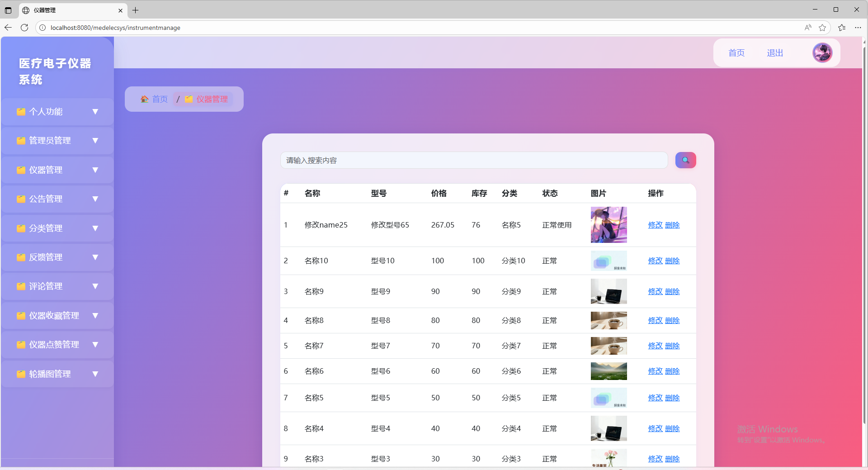This screenshot has width=868, height=470.
Task: Click the browser address bar URL
Action: point(115,28)
